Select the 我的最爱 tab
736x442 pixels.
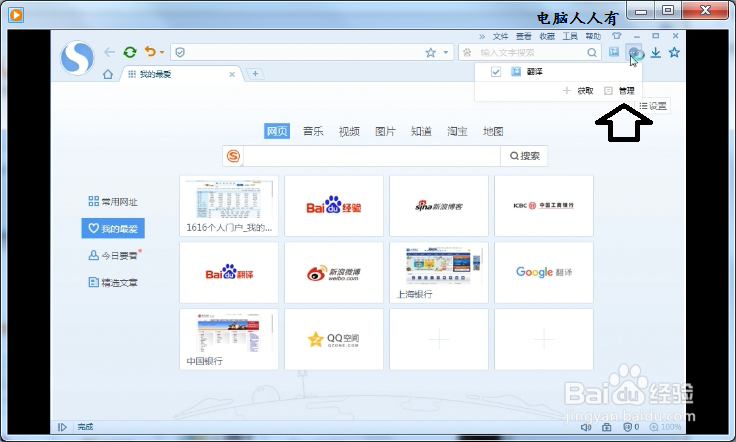tap(182, 74)
